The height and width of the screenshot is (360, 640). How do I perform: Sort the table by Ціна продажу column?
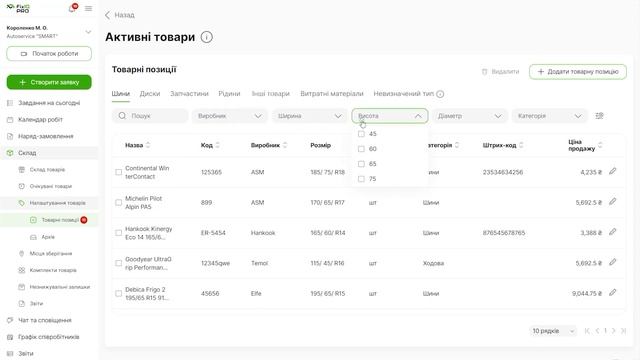point(600,145)
